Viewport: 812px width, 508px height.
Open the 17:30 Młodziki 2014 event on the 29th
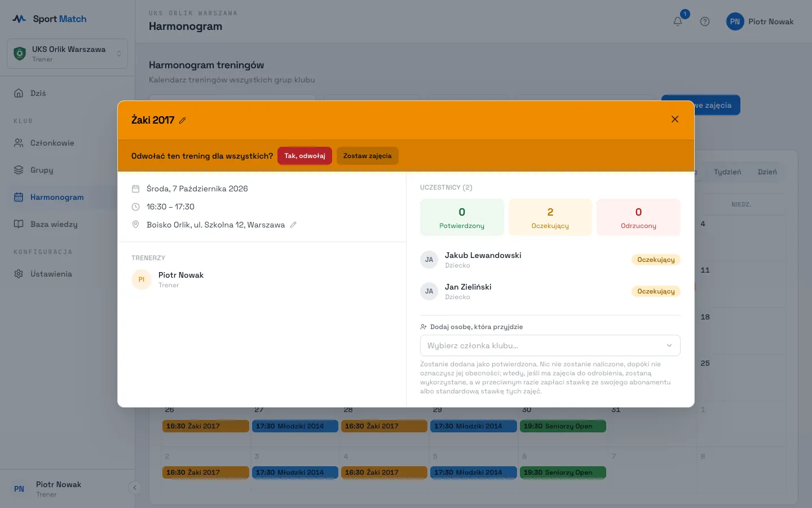click(x=474, y=426)
